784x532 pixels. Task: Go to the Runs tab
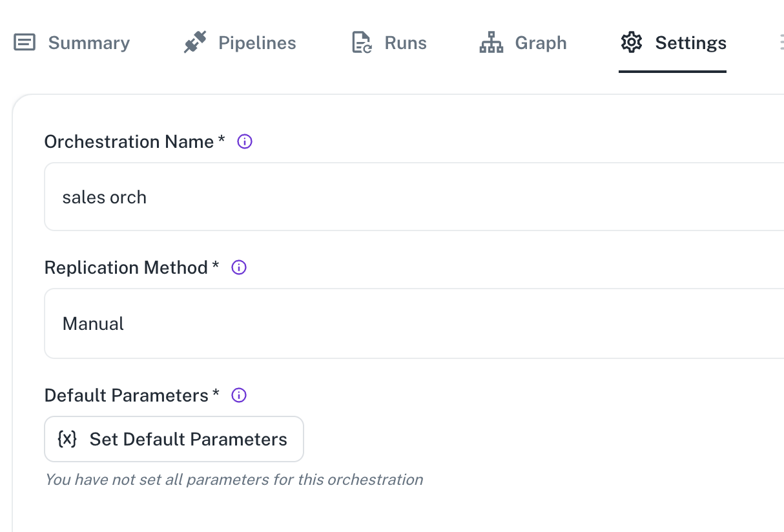coord(389,43)
